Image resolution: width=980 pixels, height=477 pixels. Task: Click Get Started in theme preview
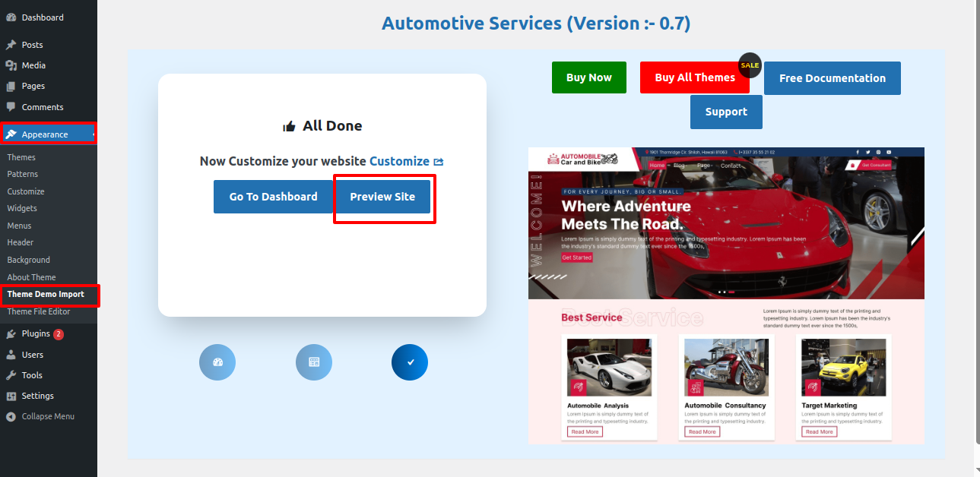[576, 257]
